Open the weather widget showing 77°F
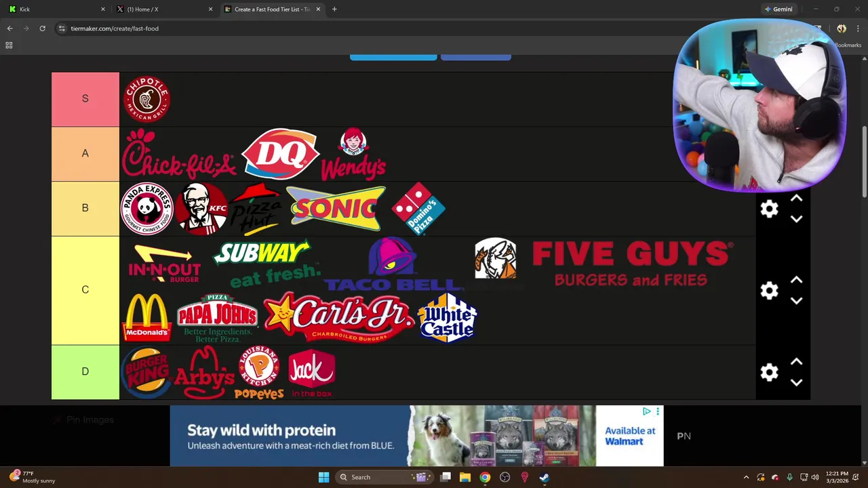This screenshot has height=488, width=868. tap(34, 477)
